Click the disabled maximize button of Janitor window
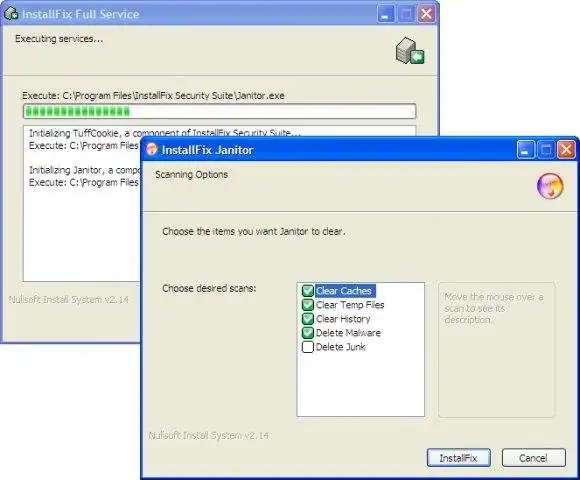Image resolution: width=580 pixels, height=480 pixels. (546, 150)
